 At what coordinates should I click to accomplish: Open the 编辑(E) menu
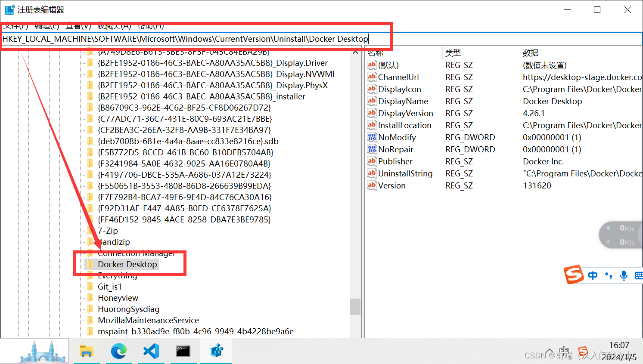point(47,26)
